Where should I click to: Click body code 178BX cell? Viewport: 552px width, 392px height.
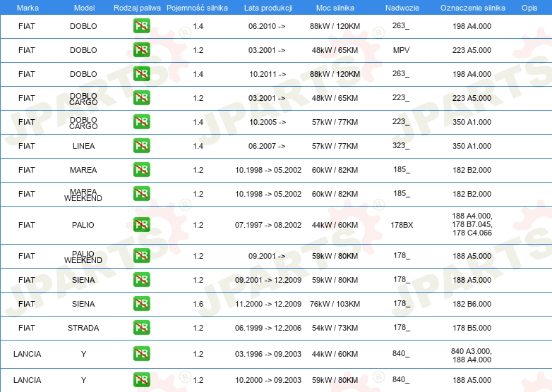tap(402, 225)
